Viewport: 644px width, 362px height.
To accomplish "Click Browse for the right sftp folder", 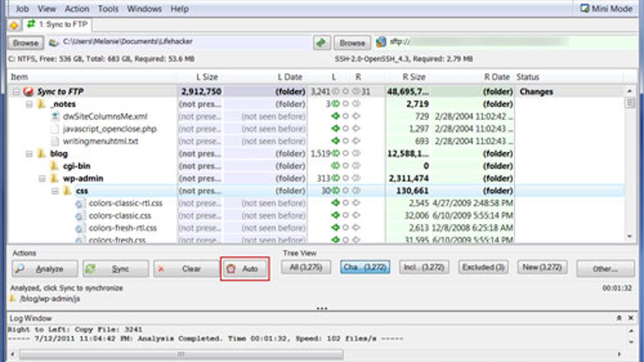I will [x=352, y=42].
